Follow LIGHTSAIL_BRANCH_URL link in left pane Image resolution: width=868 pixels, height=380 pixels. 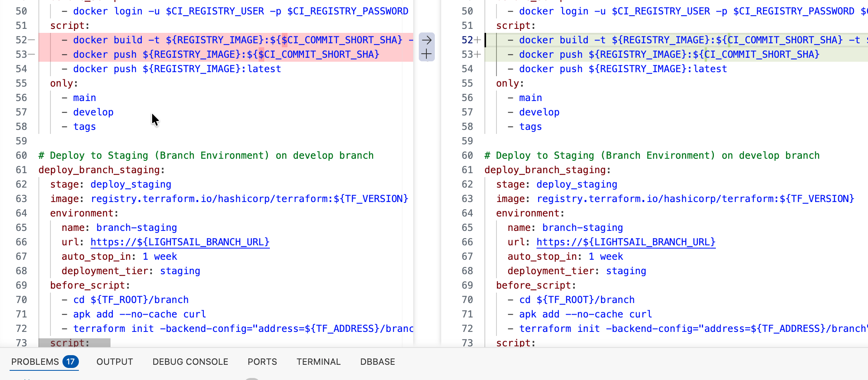click(x=180, y=242)
